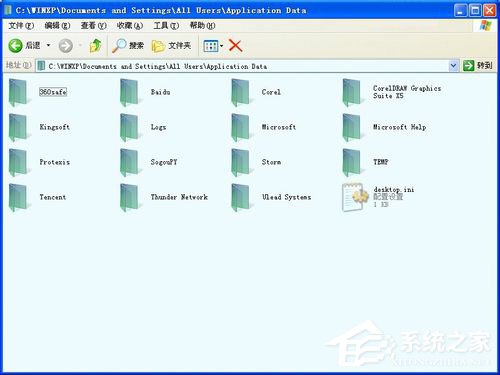
Task: Select the Protexis folder icon
Action: click(18, 162)
